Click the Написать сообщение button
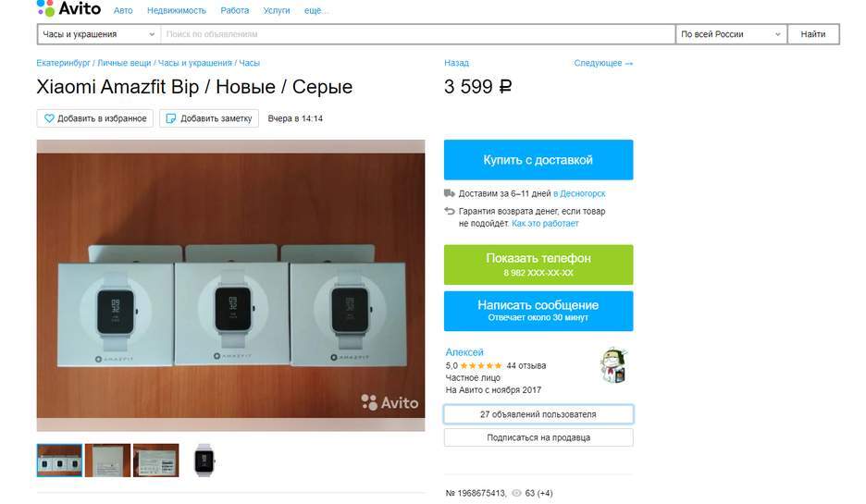866x504 pixels. 538,311
